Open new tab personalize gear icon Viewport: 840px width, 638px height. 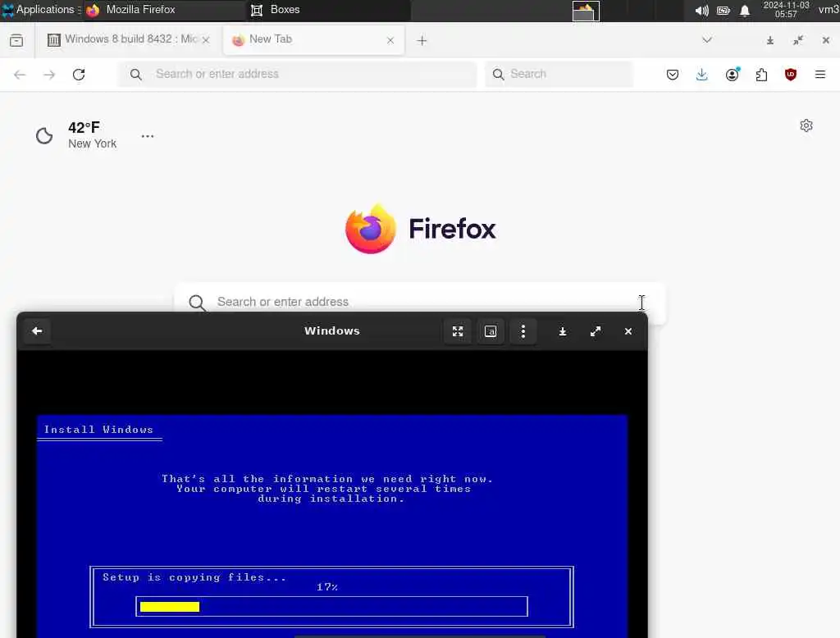click(x=806, y=125)
